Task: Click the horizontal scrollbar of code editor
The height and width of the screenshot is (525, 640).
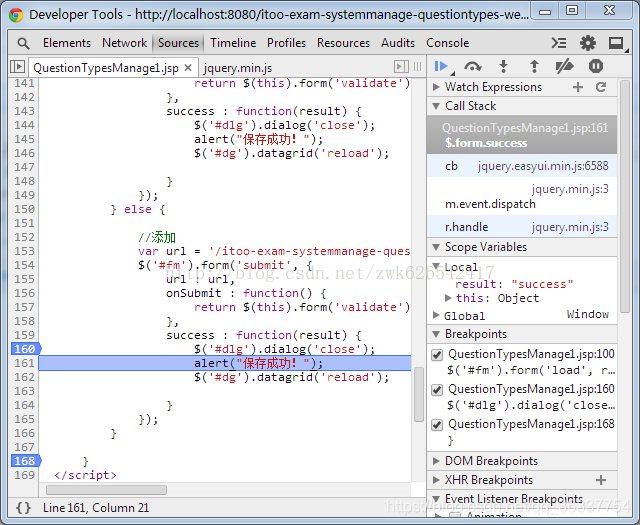Action: click(106, 489)
